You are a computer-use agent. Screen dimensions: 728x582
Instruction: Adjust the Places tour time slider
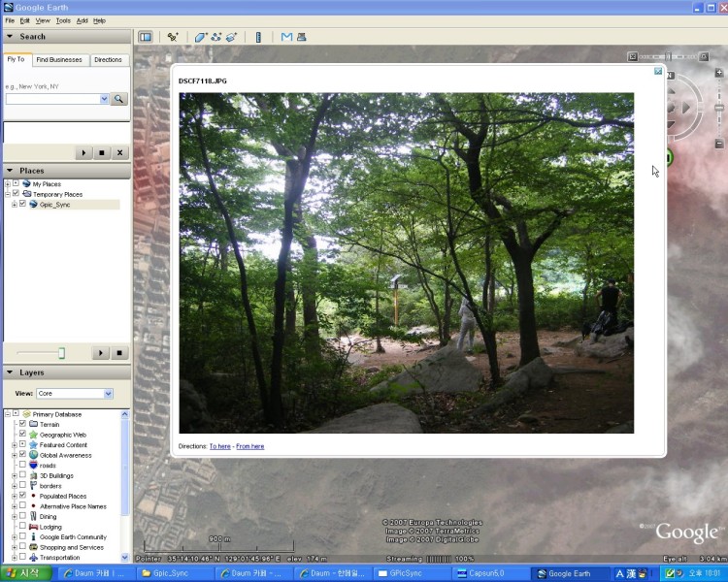(x=61, y=353)
